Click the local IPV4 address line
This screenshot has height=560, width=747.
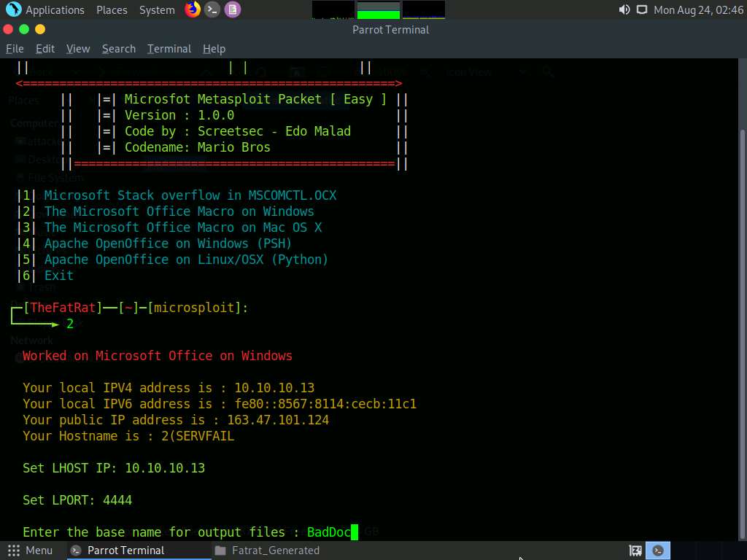pyautogui.click(x=169, y=388)
